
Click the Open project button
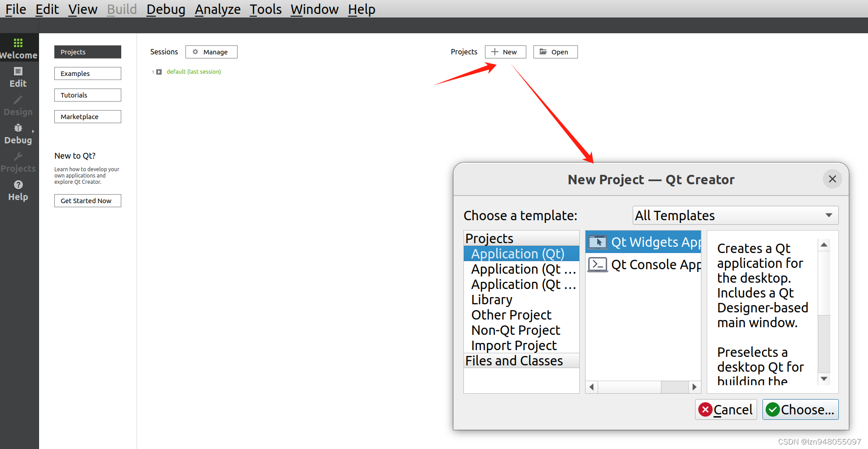click(555, 52)
